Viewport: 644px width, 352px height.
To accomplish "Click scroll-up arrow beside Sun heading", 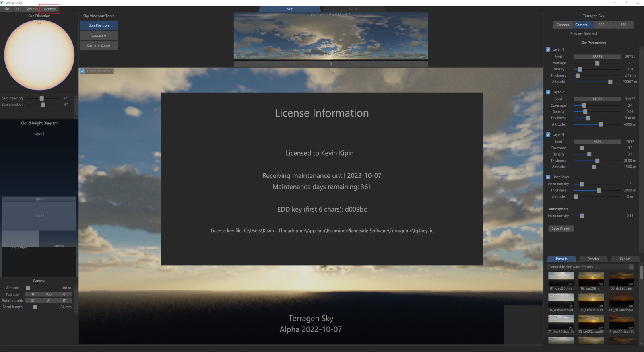I will (76, 96).
